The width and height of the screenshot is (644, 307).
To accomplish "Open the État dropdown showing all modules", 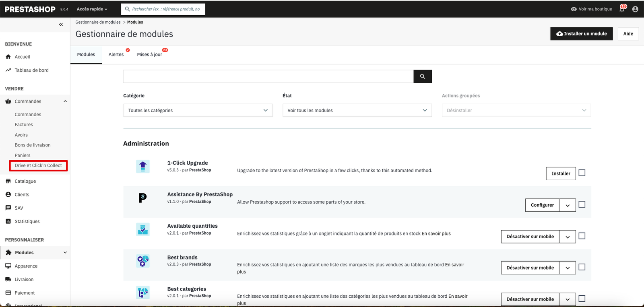I will [x=357, y=110].
